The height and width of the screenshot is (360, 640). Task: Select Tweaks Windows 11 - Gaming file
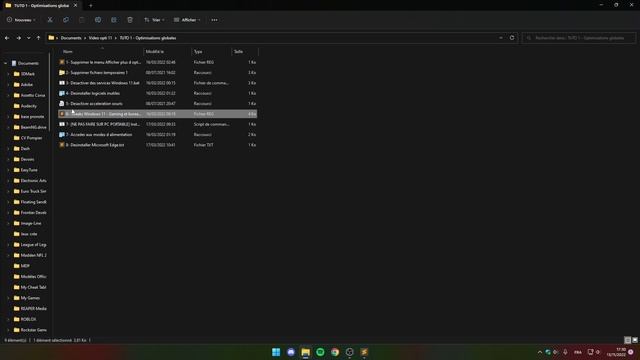[158, 114]
